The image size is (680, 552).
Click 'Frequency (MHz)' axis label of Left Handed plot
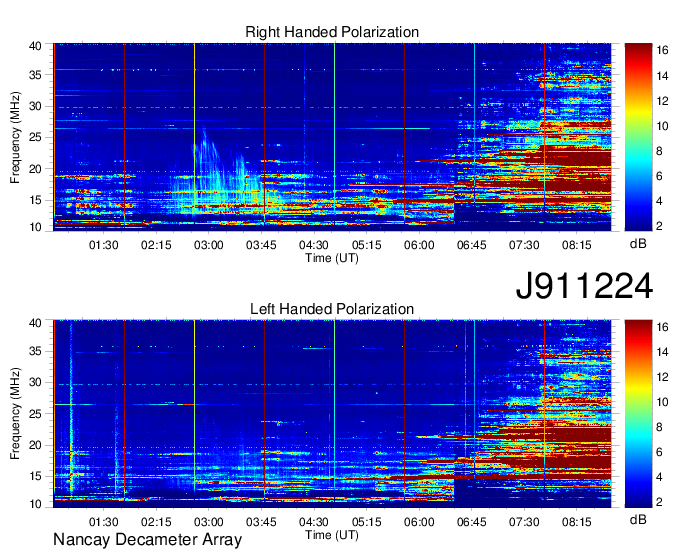15,414
